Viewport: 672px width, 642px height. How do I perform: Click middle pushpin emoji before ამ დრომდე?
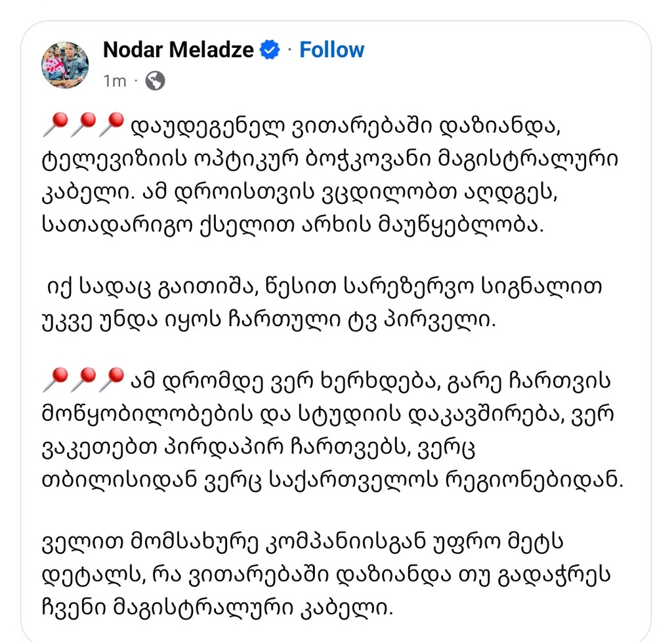[x=83, y=379]
